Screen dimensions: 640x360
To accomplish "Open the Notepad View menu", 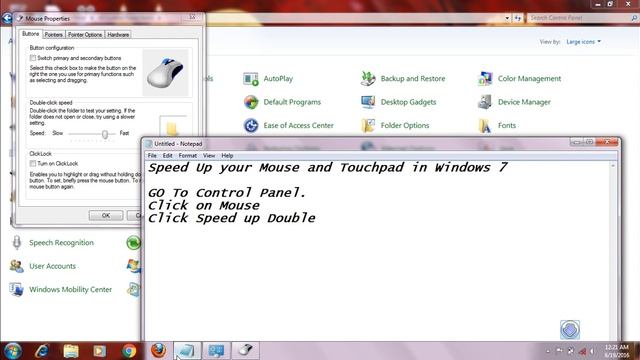I will [209, 156].
